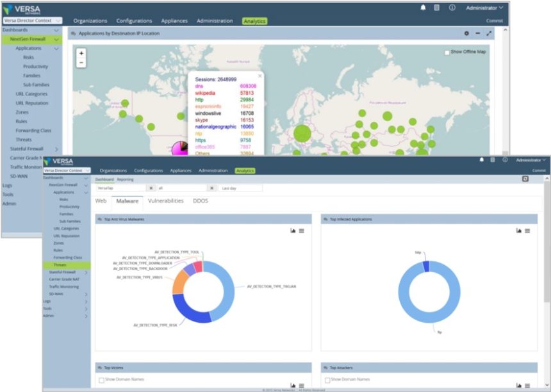This screenshot has width=551, height=392.
Task: Switch Top Anti Virus Malwares to bar chart view
Action: click(292, 229)
